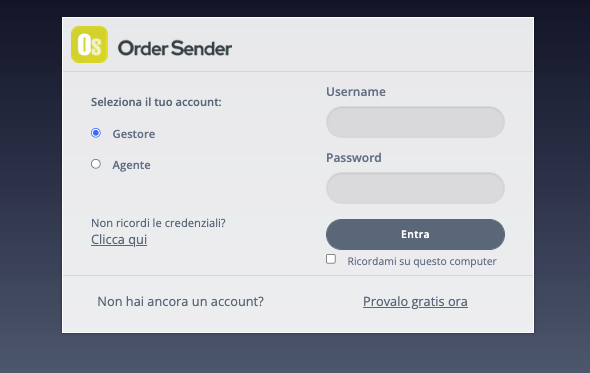Click the Order Sender brand name
This screenshot has width=590, height=373.
click(x=175, y=49)
